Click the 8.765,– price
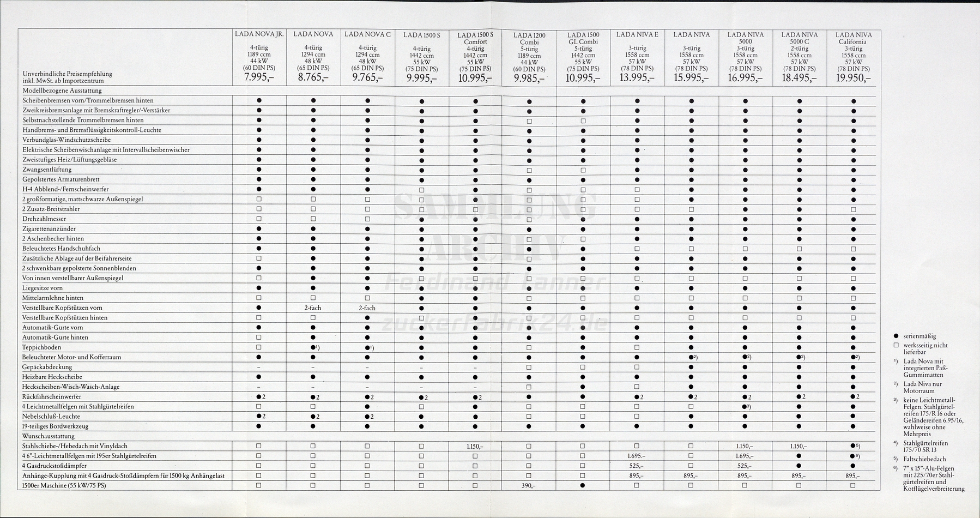This screenshot has height=518, width=980. coord(313,77)
